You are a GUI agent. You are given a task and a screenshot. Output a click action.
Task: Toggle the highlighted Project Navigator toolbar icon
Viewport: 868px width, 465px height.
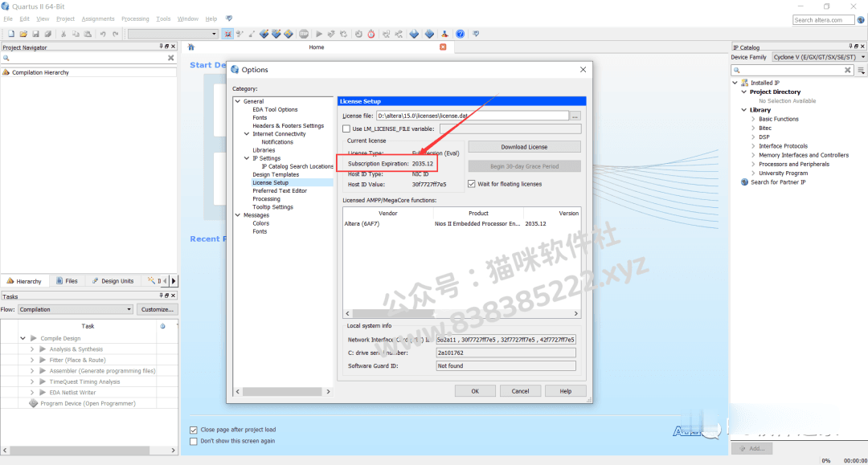[x=227, y=35]
